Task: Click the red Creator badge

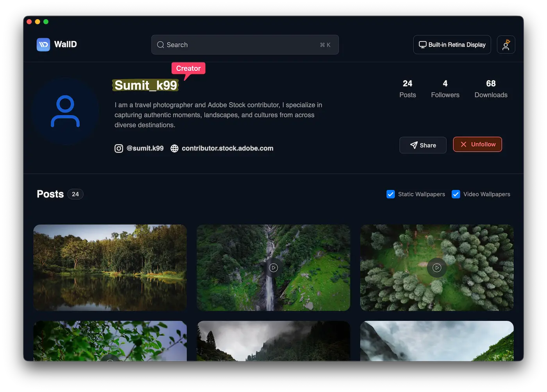Action: pyautogui.click(x=188, y=68)
